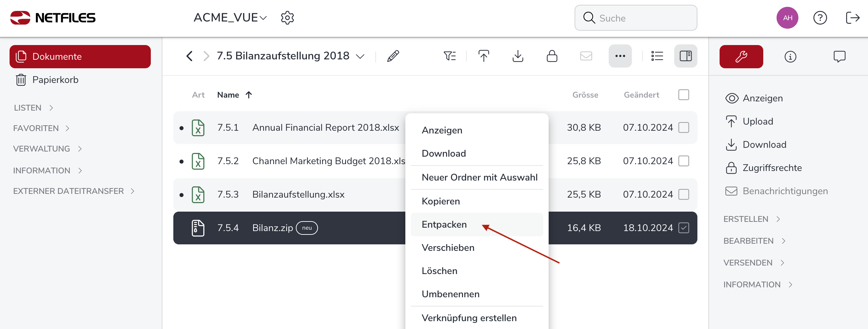Image resolution: width=868 pixels, height=329 pixels.
Task: Switch to list view icon
Action: tap(657, 56)
